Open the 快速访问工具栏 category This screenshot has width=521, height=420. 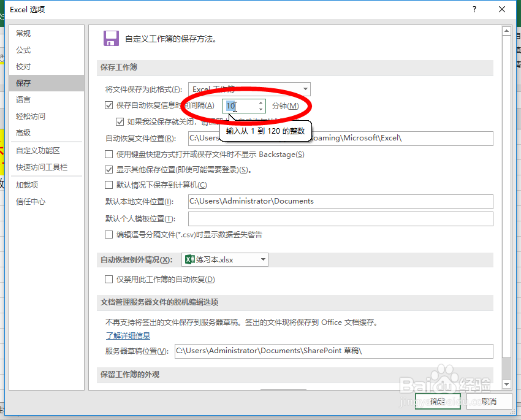coord(47,167)
